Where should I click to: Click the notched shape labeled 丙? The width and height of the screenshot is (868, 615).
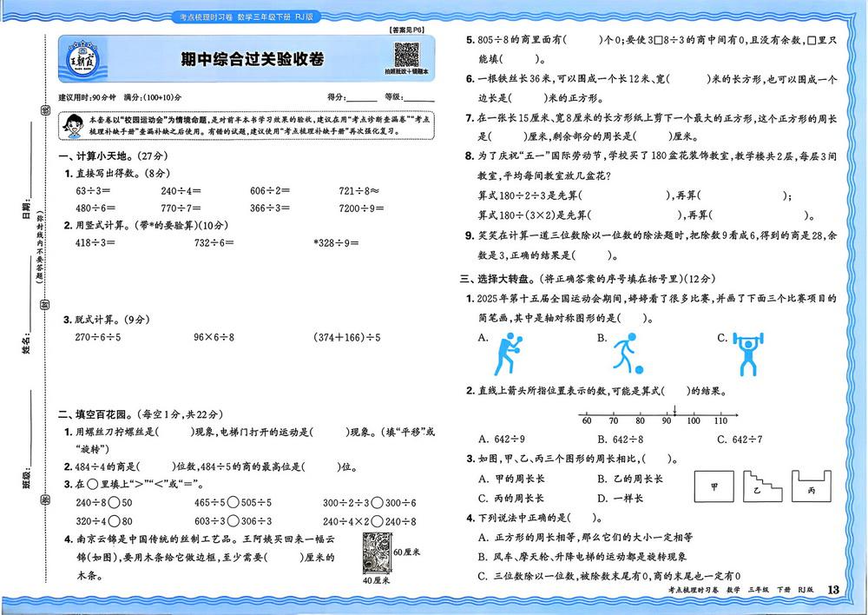pos(810,487)
